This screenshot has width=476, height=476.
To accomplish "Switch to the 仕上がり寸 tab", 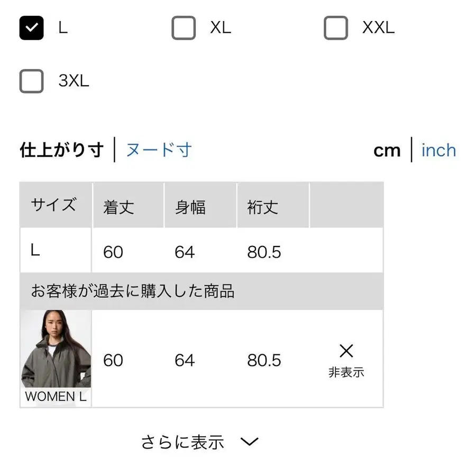I will point(61,150).
